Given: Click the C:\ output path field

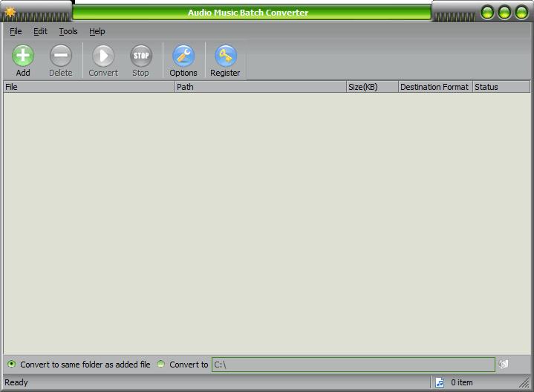Looking at the screenshot, I should 354,365.
